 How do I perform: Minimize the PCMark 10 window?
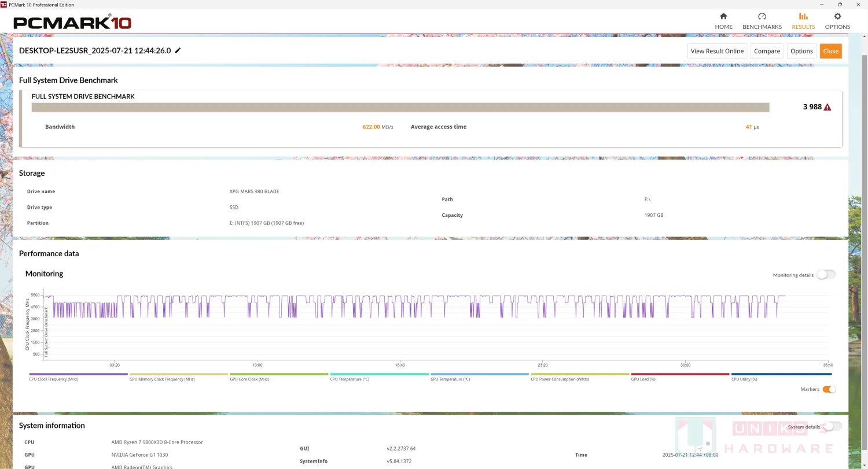822,4
